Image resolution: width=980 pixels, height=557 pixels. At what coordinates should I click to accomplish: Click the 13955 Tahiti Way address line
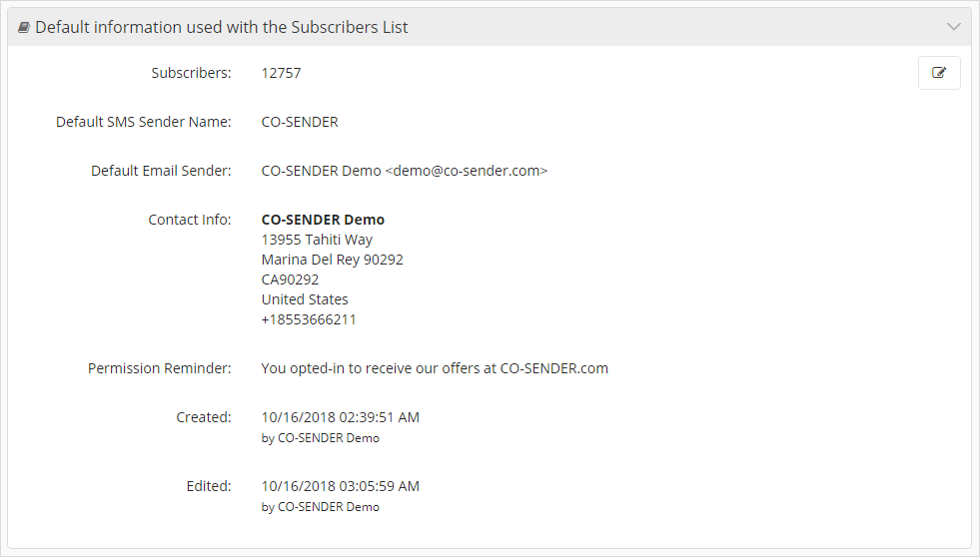pyautogui.click(x=317, y=240)
